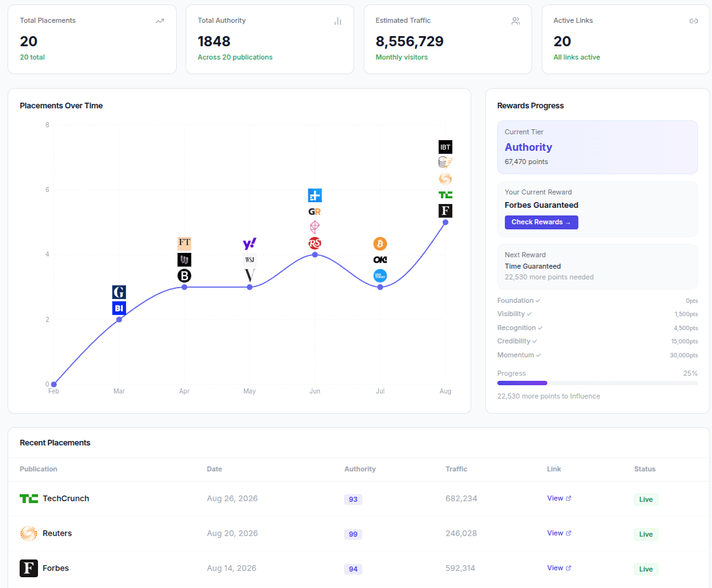Select the TechCrunch icon in the chart
This screenshot has width=712, height=588.
tap(445, 195)
